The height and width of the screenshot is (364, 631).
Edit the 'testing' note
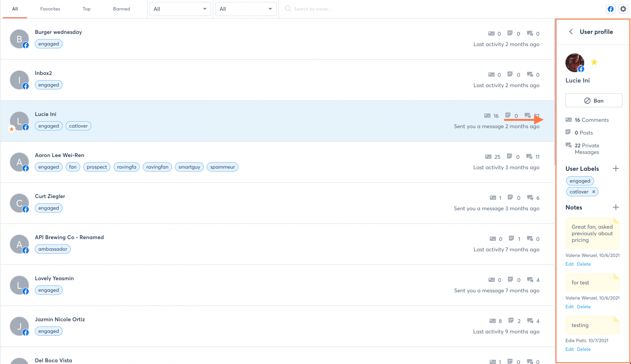coord(569,349)
